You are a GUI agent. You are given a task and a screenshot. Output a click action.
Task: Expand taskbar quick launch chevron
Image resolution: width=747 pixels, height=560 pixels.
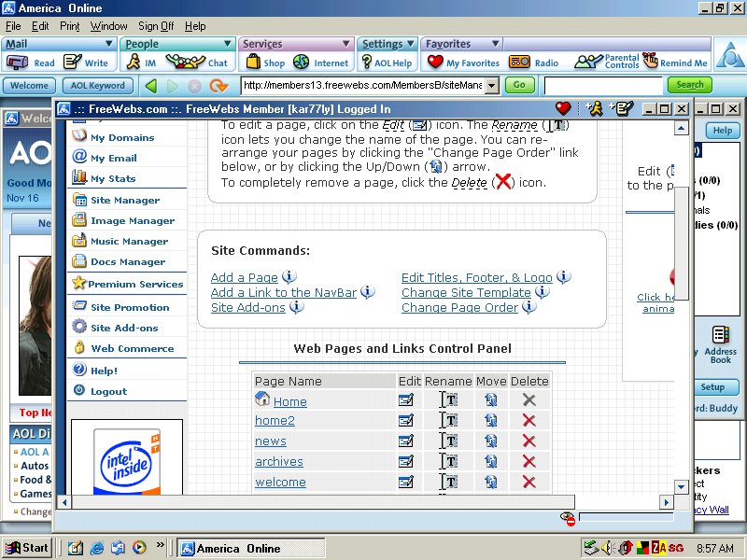(x=160, y=544)
